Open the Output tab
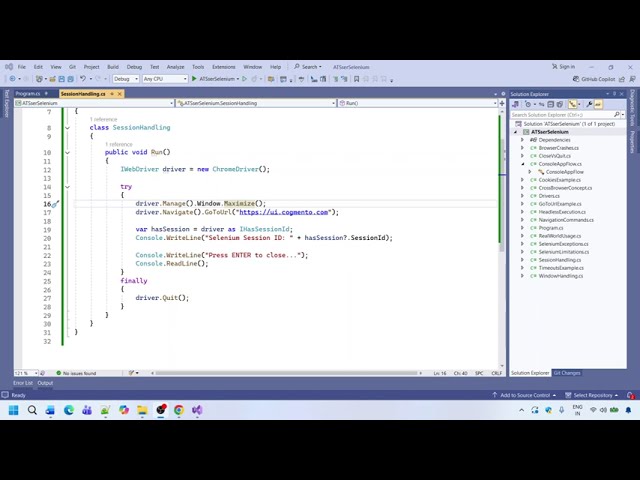The width and height of the screenshot is (640, 480). click(45, 383)
